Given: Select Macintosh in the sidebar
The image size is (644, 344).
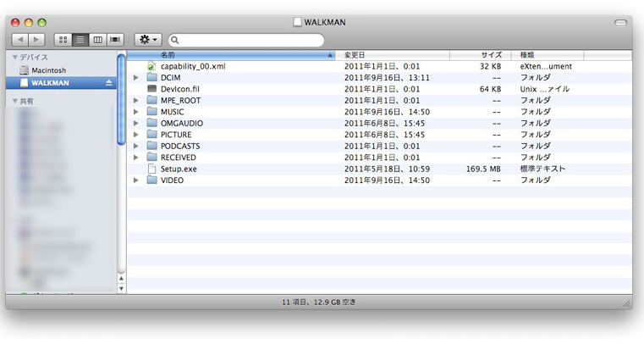Looking at the screenshot, I should [x=48, y=70].
